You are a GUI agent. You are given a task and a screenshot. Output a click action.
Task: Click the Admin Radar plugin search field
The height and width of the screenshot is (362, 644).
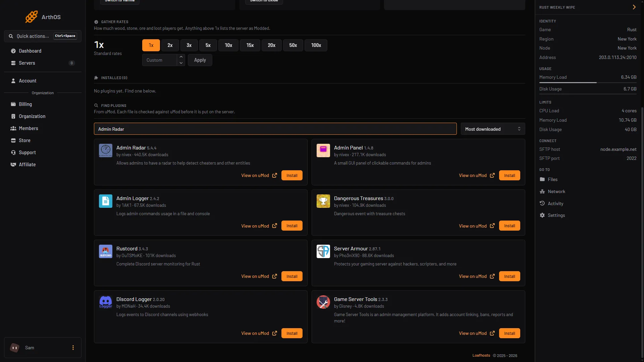(x=275, y=129)
